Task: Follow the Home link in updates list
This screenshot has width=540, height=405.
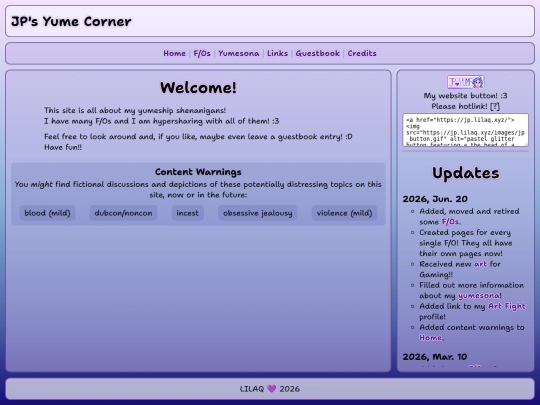Action: coord(430,338)
